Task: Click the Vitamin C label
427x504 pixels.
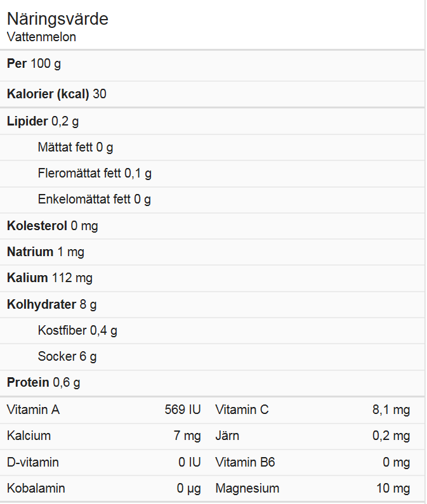Action: 242,410
